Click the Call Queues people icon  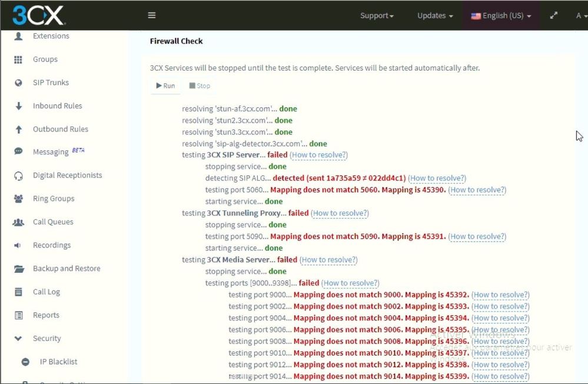tap(18, 222)
